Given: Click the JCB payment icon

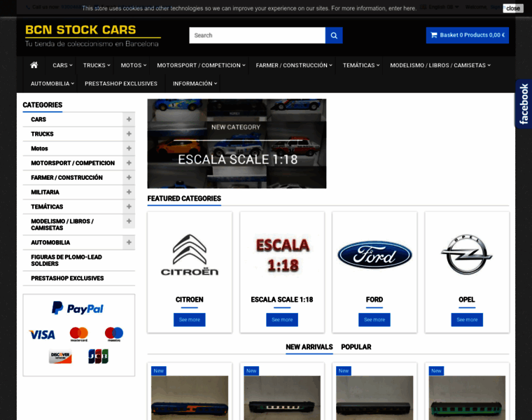Looking at the screenshot, I should coord(98,356).
